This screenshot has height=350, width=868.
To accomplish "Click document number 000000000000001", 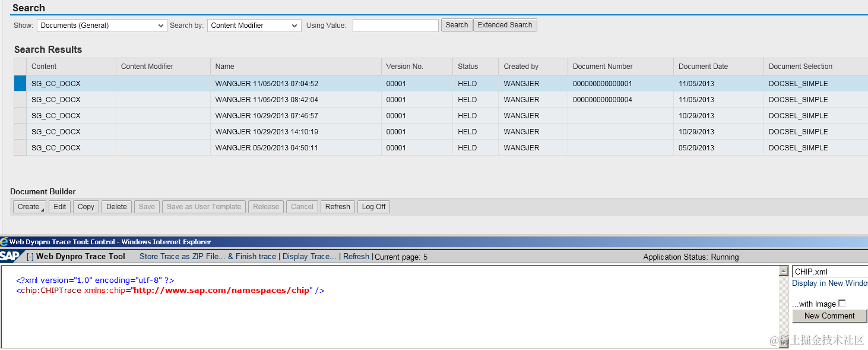I will 603,84.
